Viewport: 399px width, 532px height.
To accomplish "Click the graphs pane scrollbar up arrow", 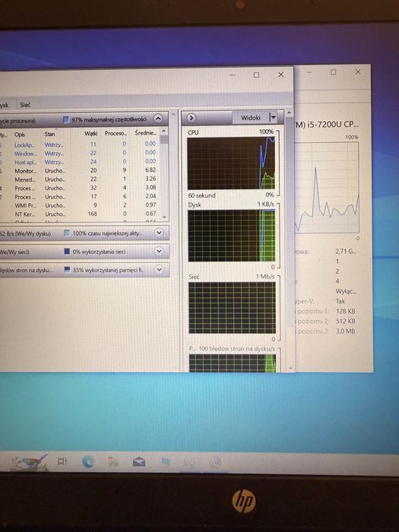I will click(x=289, y=112).
